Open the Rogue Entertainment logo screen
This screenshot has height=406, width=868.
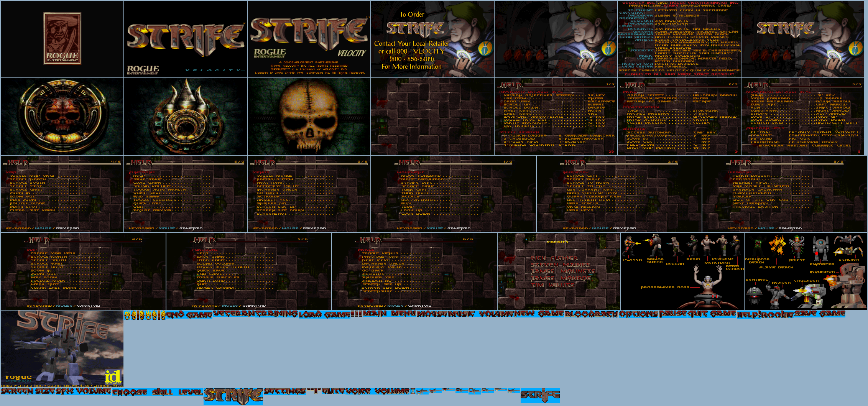[62, 39]
